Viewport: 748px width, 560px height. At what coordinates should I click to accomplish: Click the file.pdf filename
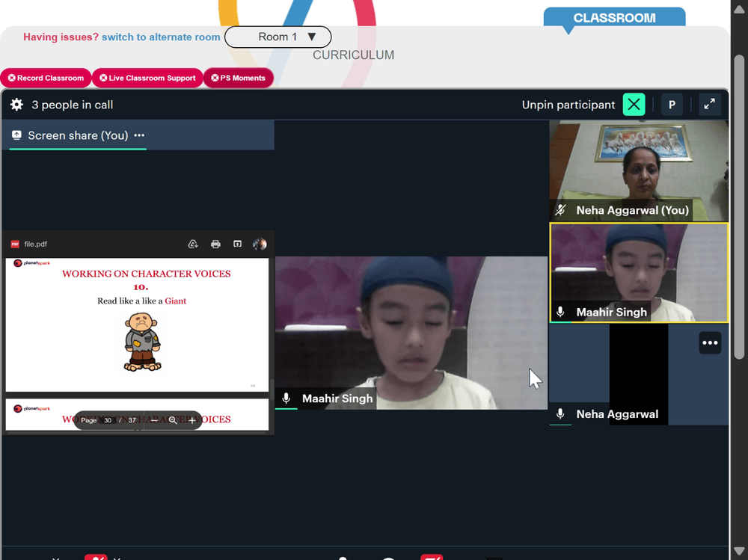click(x=36, y=244)
